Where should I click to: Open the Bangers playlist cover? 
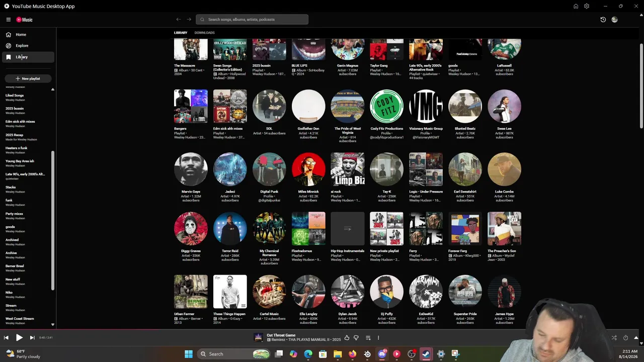191,106
